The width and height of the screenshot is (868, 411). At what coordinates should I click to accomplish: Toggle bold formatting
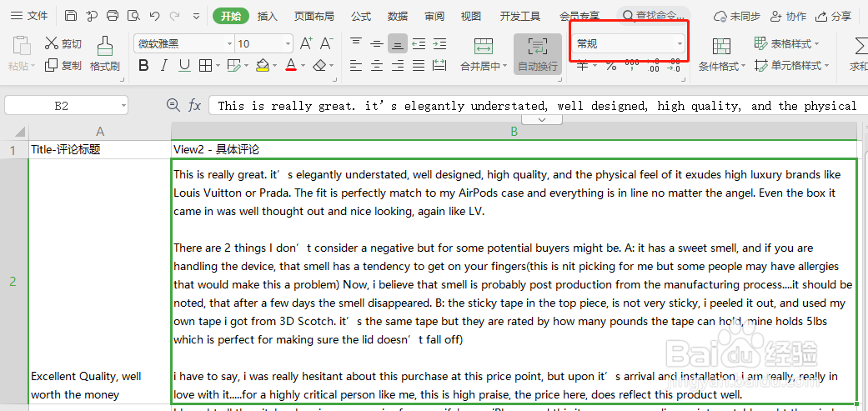click(143, 66)
